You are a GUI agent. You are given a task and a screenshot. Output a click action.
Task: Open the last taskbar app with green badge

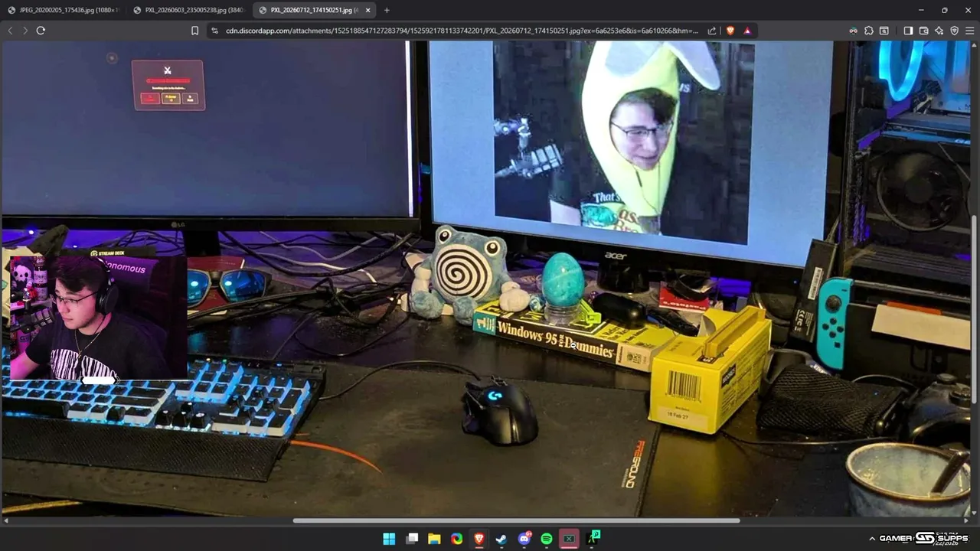coord(593,539)
